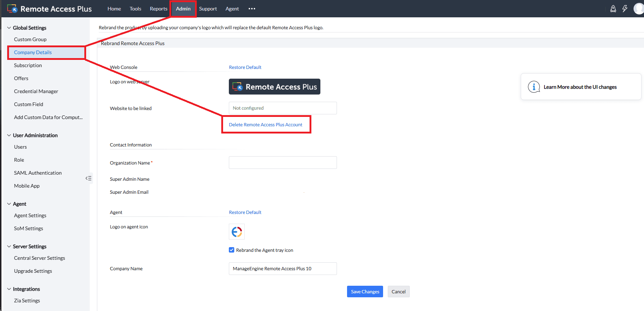Open the rocket quick-launch icon

pos(613,9)
